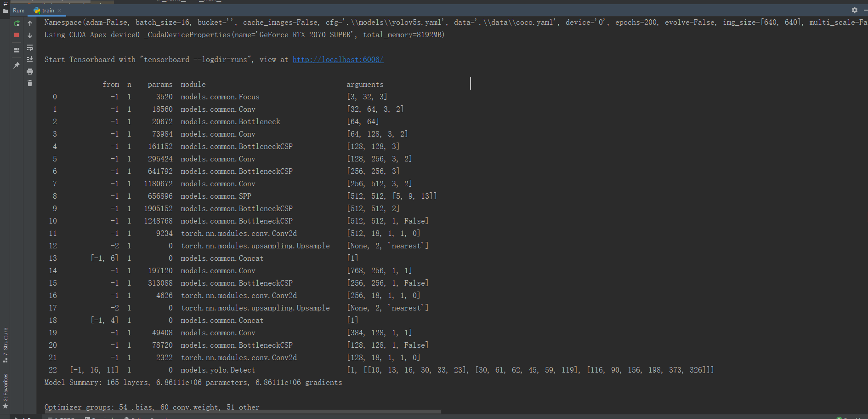868x419 pixels.
Task: Click the 'params' column header
Action: click(160, 85)
